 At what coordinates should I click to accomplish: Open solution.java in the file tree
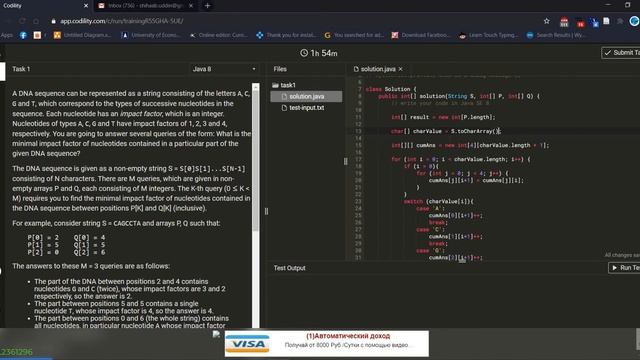[306, 96]
